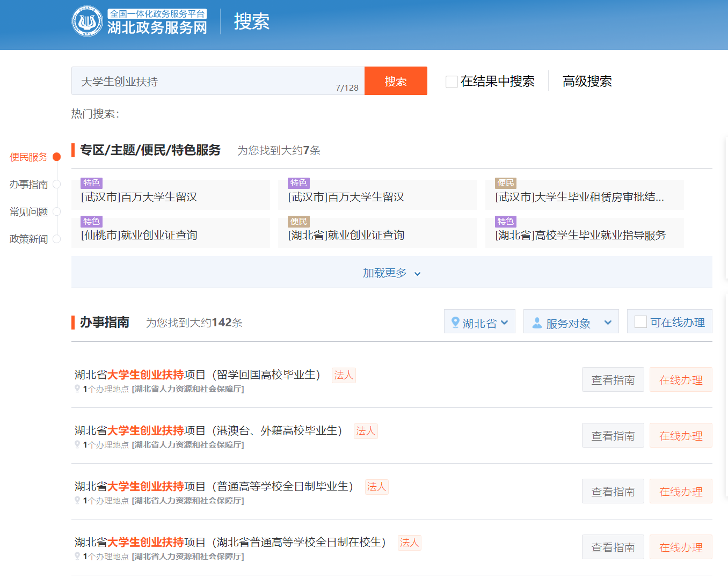The height and width of the screenshot is (578, 728).
Task: Click the person icon beside 服务对象
Action: (536, 323)
